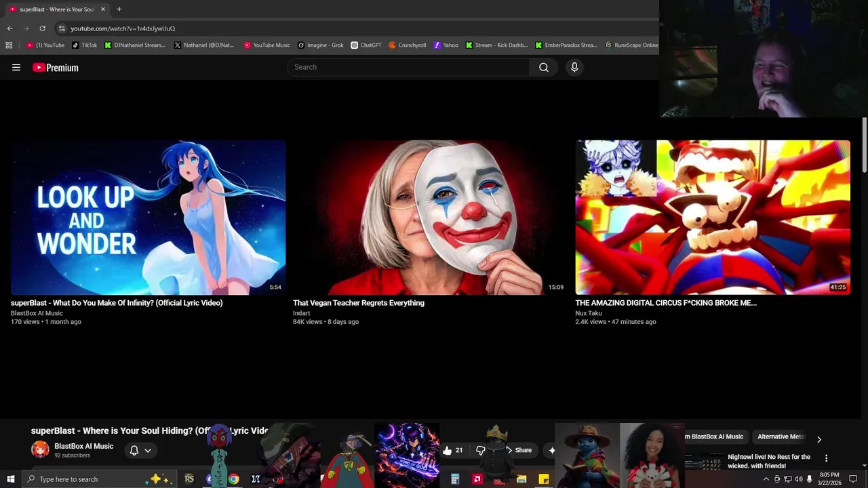The width and height of the screenshot is (868, 488).
Task: Open system tray microphone icon
Action: 809,479
